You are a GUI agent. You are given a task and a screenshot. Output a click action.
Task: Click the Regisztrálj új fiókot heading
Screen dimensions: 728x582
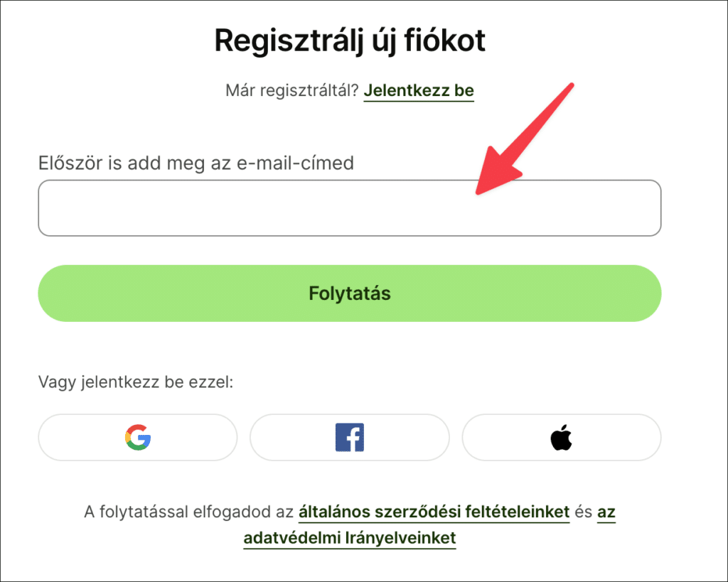[350, 41]
